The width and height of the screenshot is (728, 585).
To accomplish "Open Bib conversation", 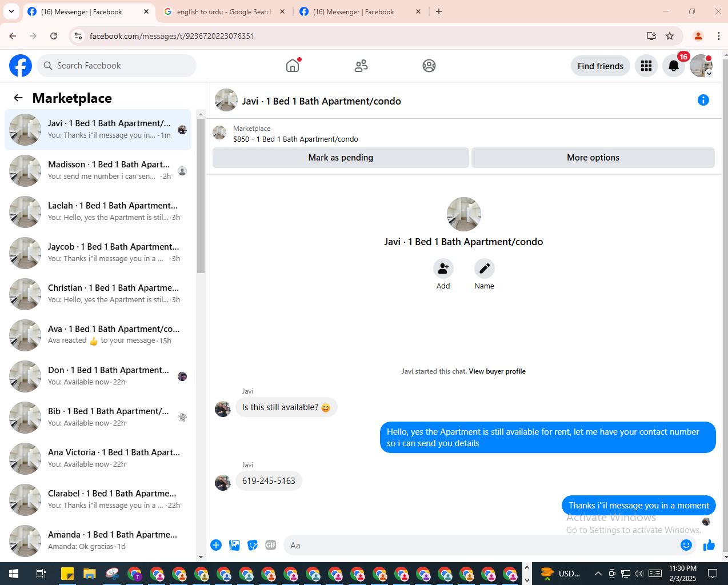I will 98,418.
